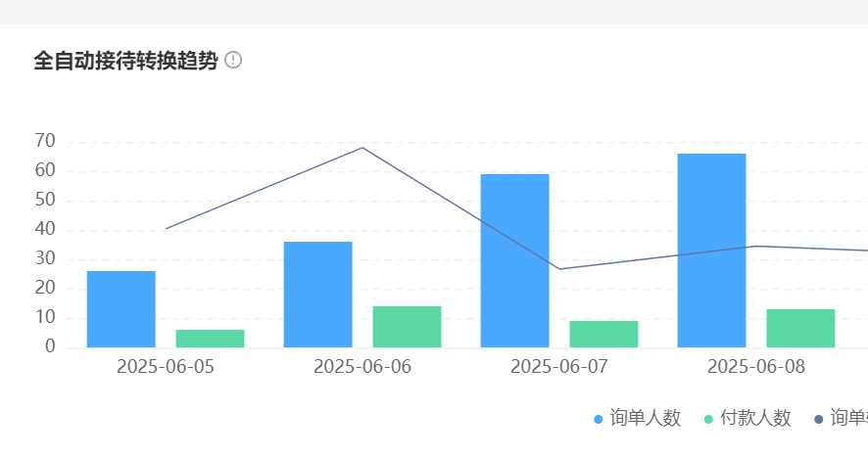
Task: Click the chart title 全自动接待转换趋势
Action: pyautogui.click(x=125, y=61)
